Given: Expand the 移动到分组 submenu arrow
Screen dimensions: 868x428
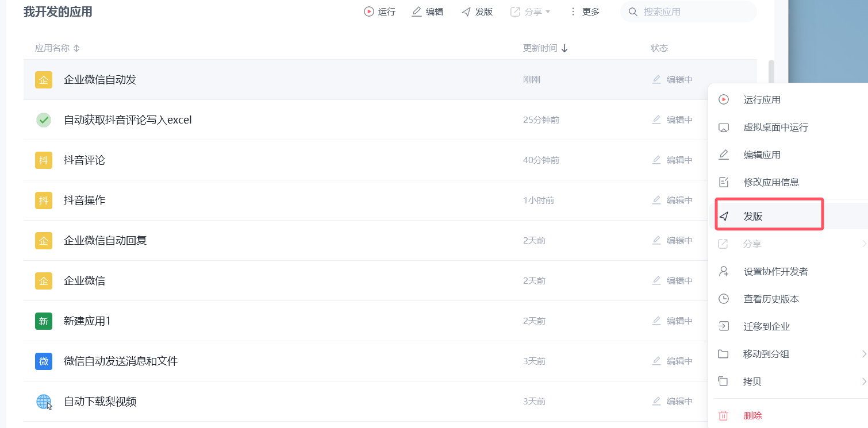Looking at the screenshot, I should tap(864, 354).
